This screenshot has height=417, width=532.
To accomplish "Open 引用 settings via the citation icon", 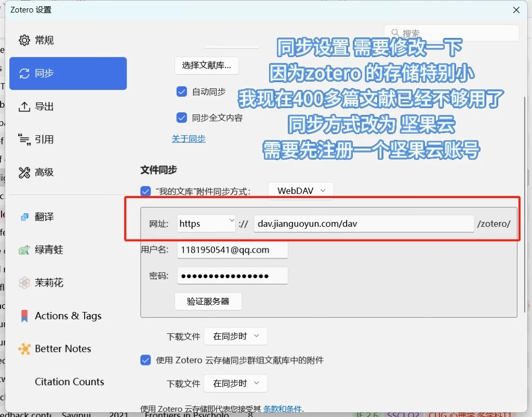I will coord(24,139).
